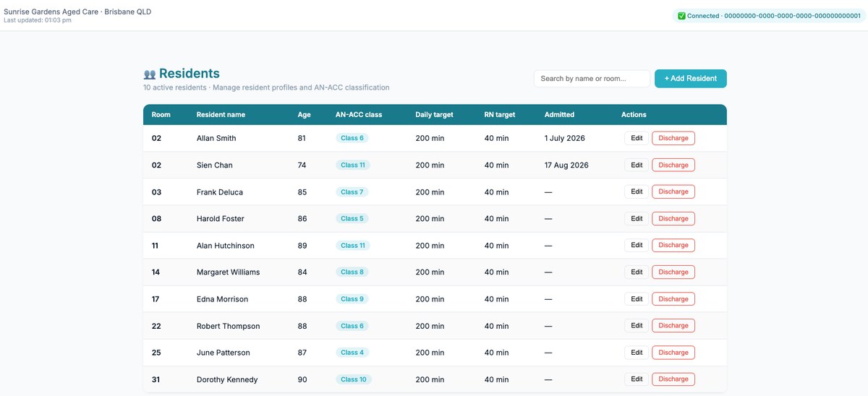Click the Age column header
The width and height of the screenshot is (868, 396).
[304, 114]
